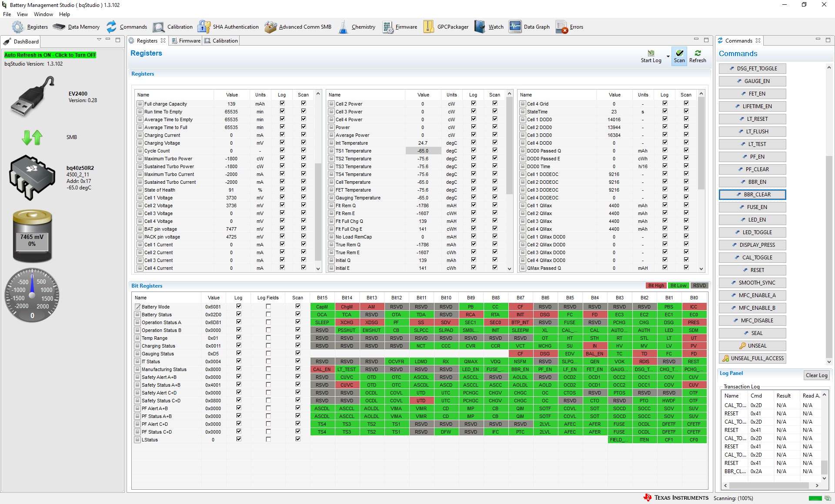The width and height of the screenshot is (835, 504).
Task: Switch to the Firmware tab
Action: point(186,41)
